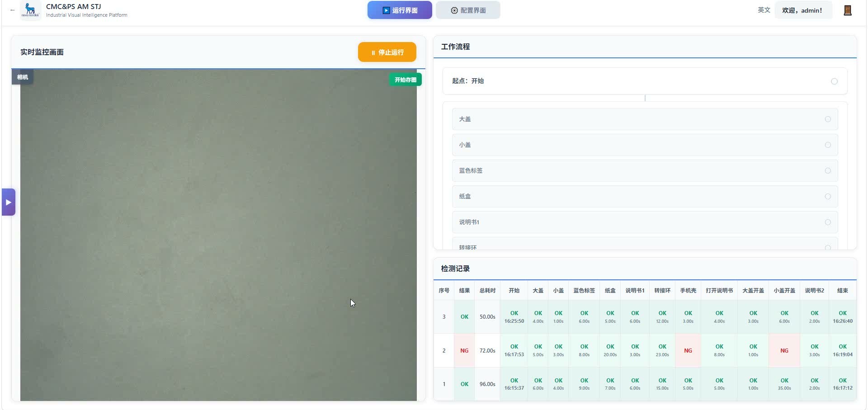
Task: Click the OK 16:15:37 start cell
Action: (x=514, y=384)
